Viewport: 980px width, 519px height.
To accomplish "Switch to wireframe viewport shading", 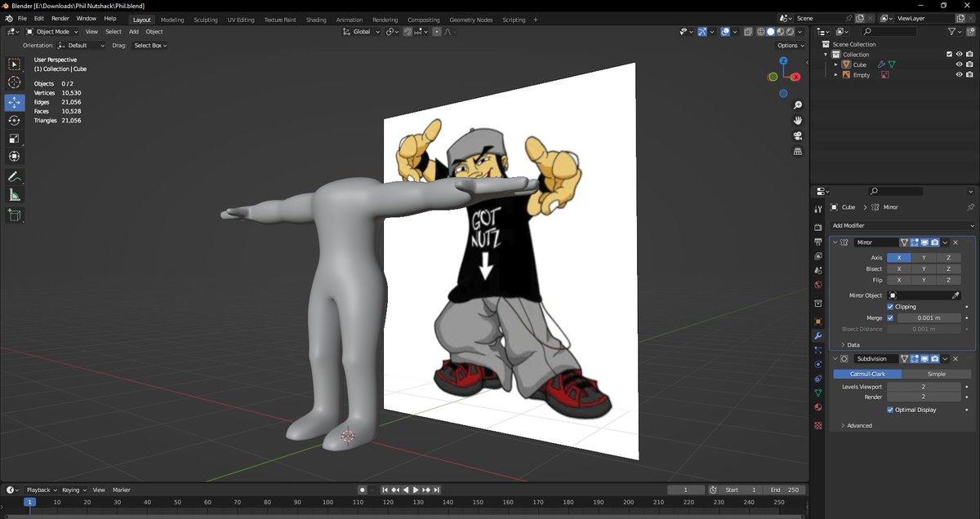I will (x=760, y=32).
